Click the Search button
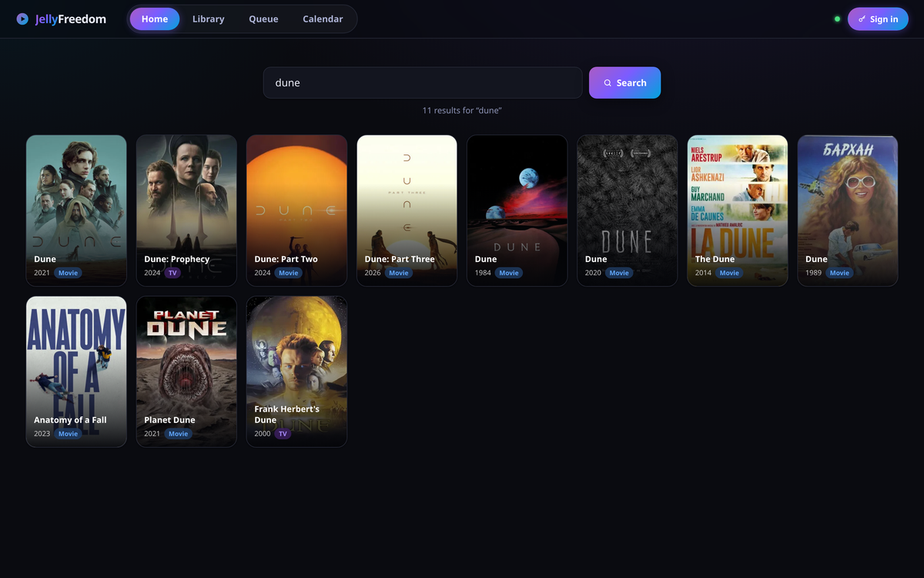The height and width of the screenshot is (578, 924). 624,82
